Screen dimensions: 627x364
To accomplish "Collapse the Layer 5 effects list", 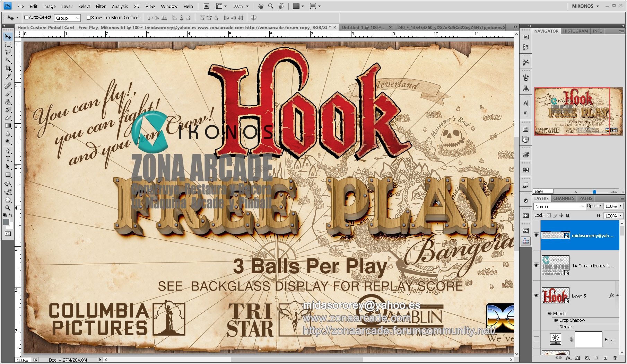I will [x=617, y=295].
